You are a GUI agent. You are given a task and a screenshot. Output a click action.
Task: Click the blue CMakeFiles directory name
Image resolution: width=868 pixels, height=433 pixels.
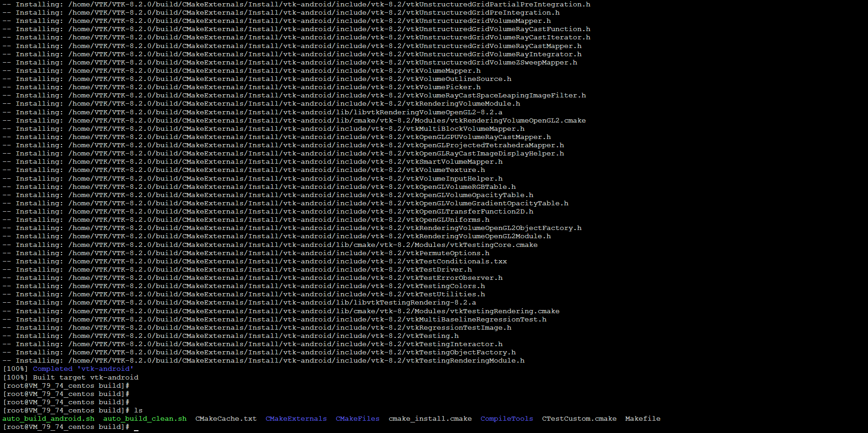pyautogui.click(x=357, y=418)
